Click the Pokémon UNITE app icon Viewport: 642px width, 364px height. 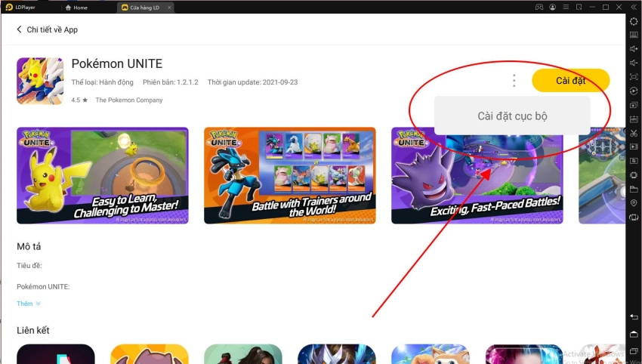(x=40, y=81)
